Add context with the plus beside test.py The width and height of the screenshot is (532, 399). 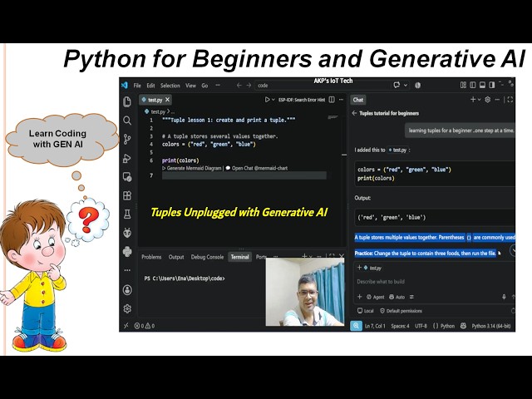point(359,268)
